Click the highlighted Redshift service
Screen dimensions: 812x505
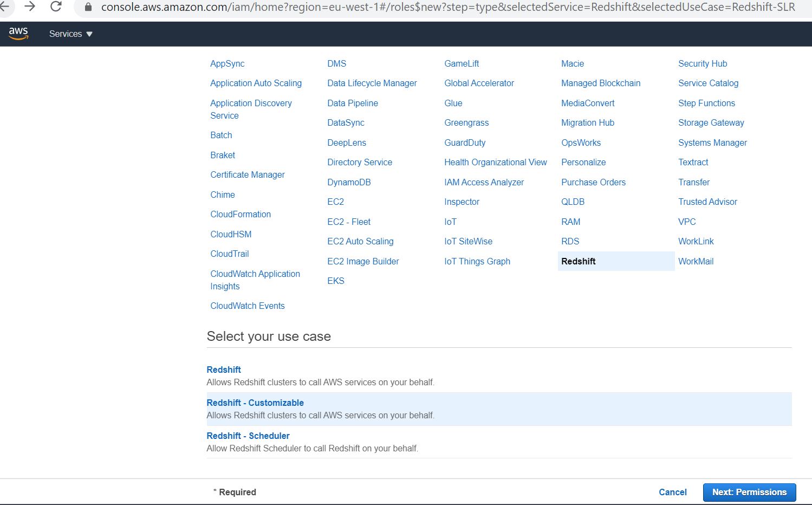tap(616, 261)
